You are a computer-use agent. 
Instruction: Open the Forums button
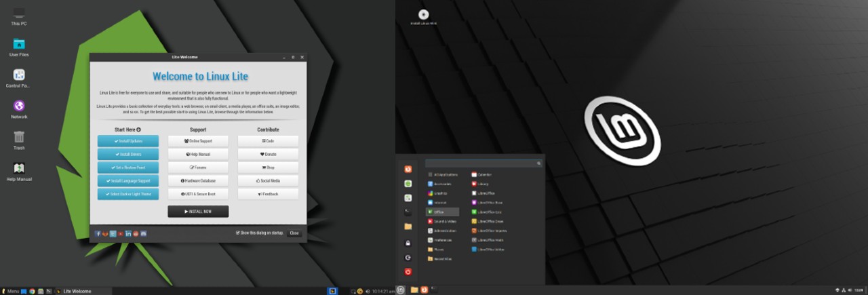click(198, 168)
